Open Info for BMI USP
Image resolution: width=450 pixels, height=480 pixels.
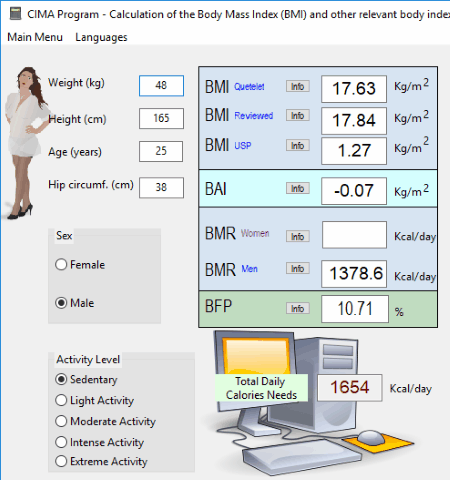tap(298, 145)
